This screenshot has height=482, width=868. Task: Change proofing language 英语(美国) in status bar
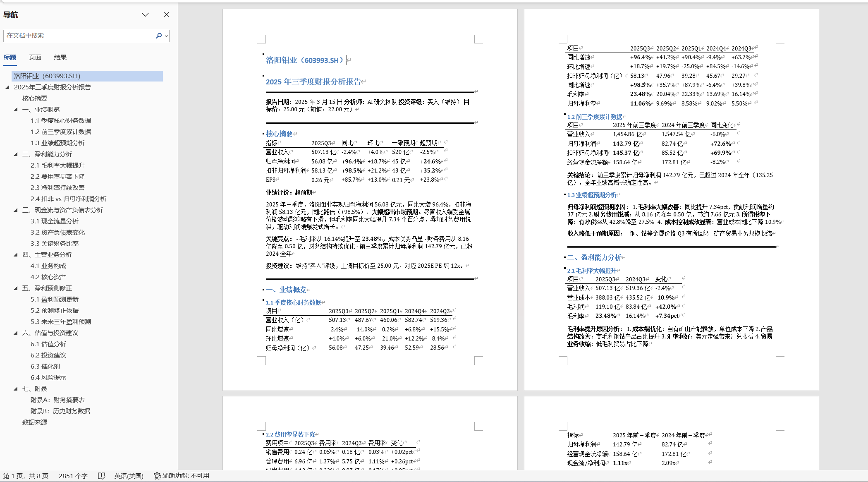(x=129, y=476)
